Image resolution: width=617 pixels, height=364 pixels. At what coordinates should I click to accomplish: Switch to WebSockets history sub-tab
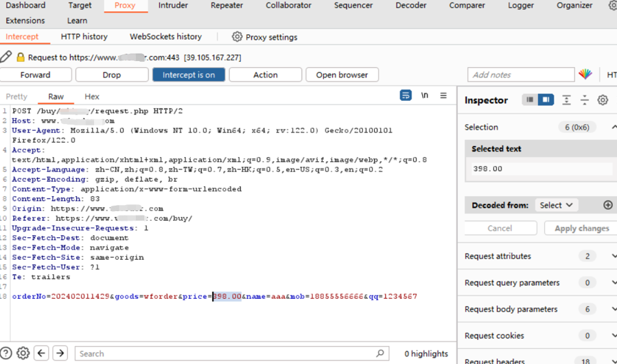165,36
